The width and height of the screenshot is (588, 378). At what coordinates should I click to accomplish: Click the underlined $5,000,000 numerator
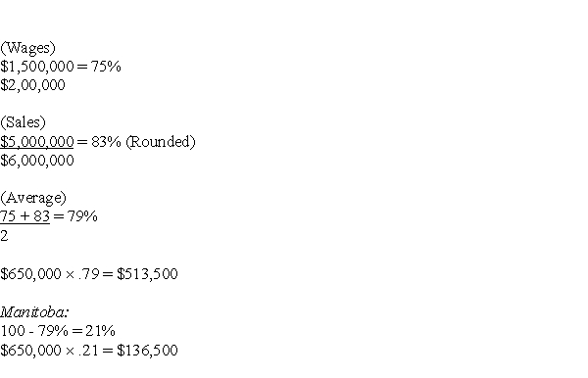37,142
